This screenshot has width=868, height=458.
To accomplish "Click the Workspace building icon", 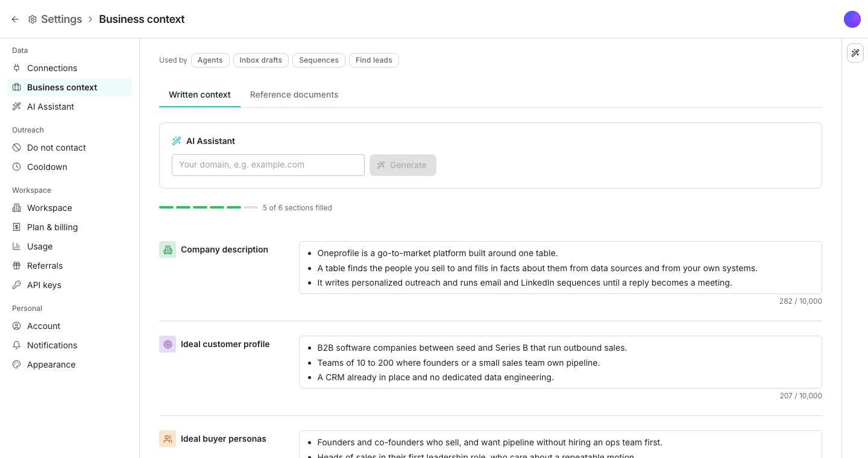I will [16, 208].
